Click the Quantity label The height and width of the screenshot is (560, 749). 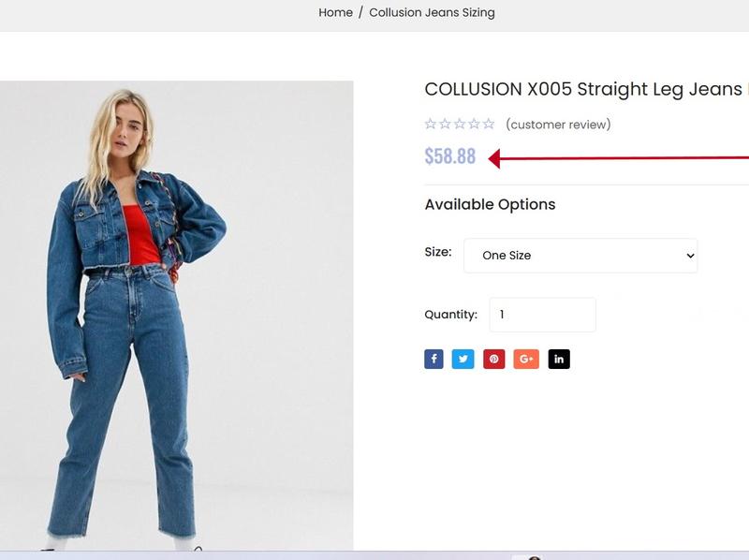pyautogui.click(x=451, y=315)
